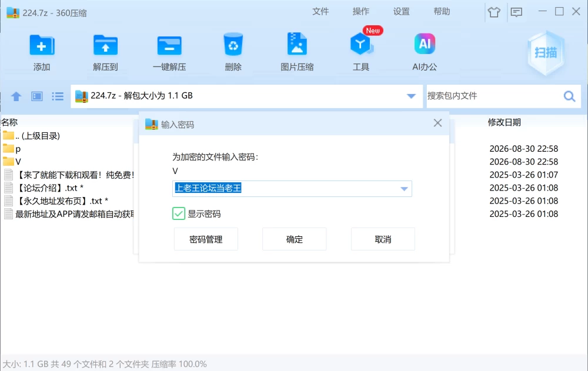Open the 解压到 extract-to tool

click(x=105, y=45)
